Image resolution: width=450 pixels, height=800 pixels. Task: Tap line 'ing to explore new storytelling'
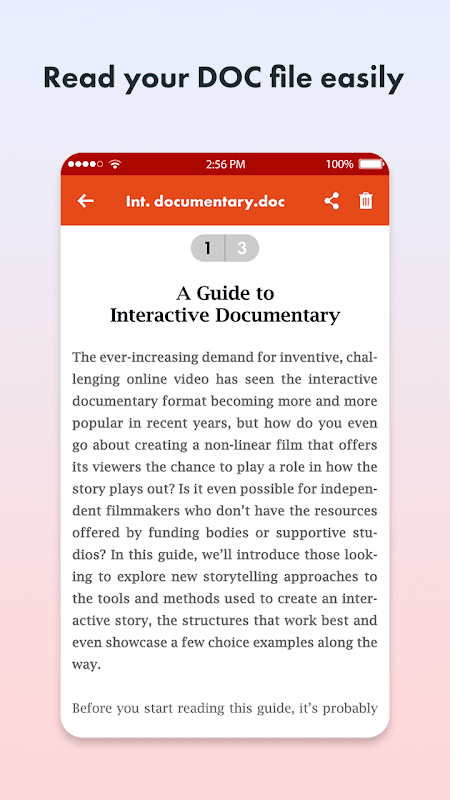click(224, 577)
